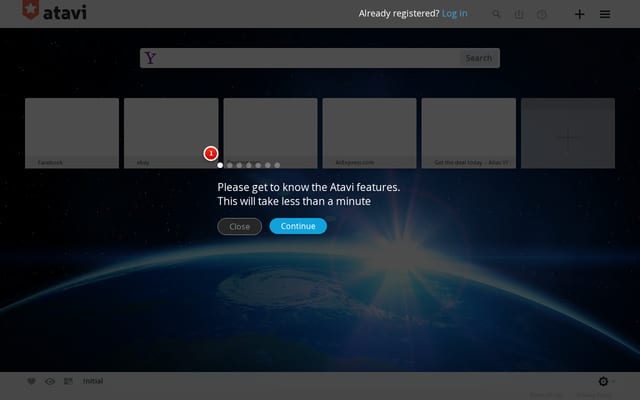Image resolution: width=640 pixels, height=400 pixels.
Task: Click the Search button
Action: point(479,58)
